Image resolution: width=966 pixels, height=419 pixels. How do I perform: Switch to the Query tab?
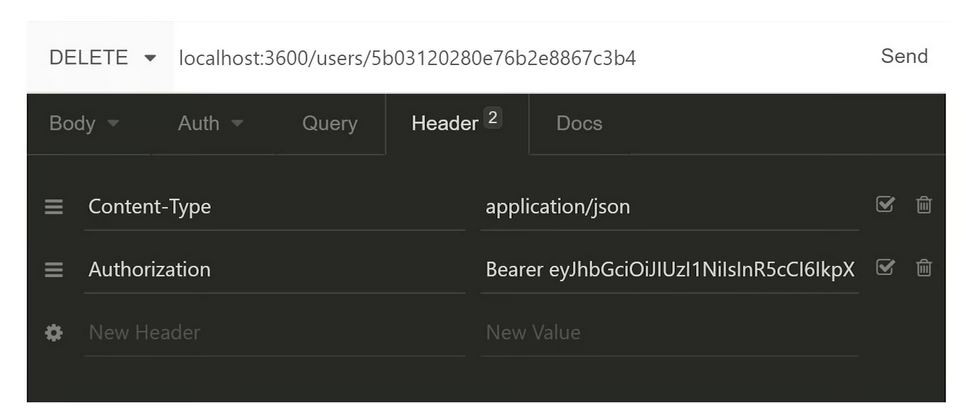[329, 124]
